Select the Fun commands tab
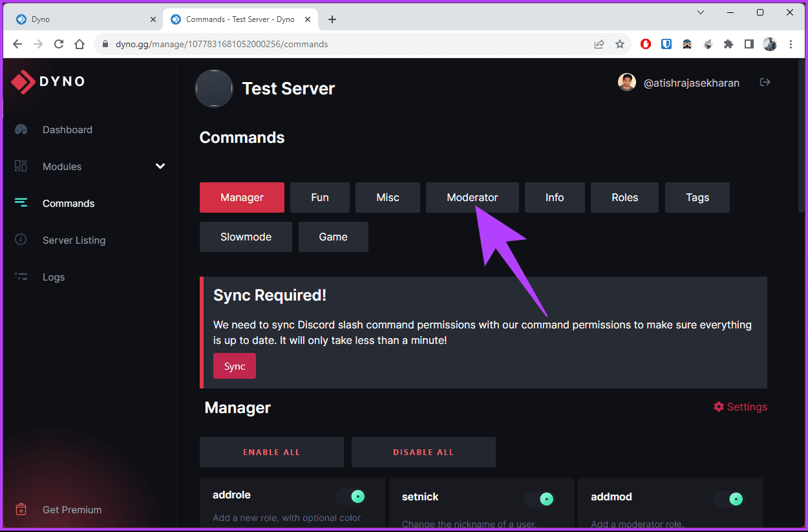Image resolution: width=808 pixels, height=532 pixels. coord(320,197)
